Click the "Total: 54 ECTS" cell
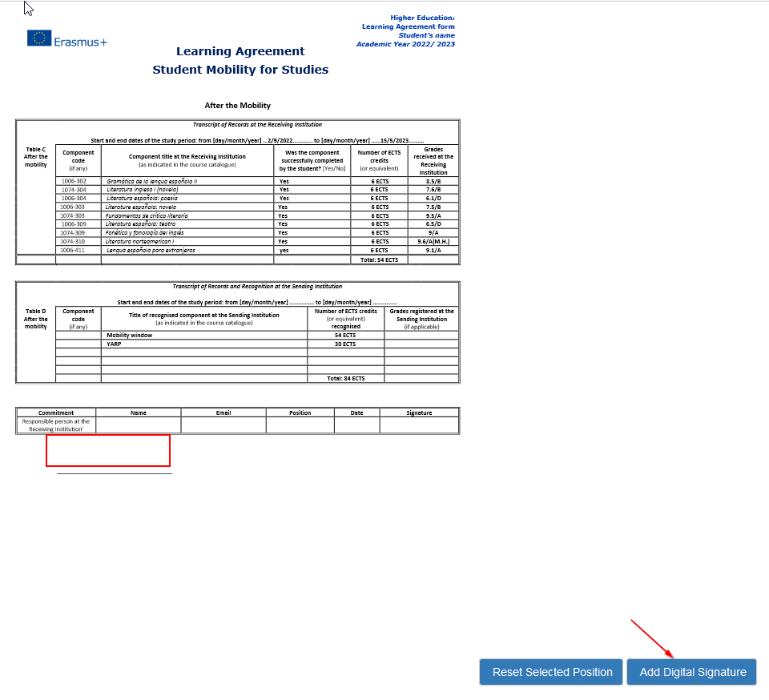This screenshot has height=700, width=769. 379,260
